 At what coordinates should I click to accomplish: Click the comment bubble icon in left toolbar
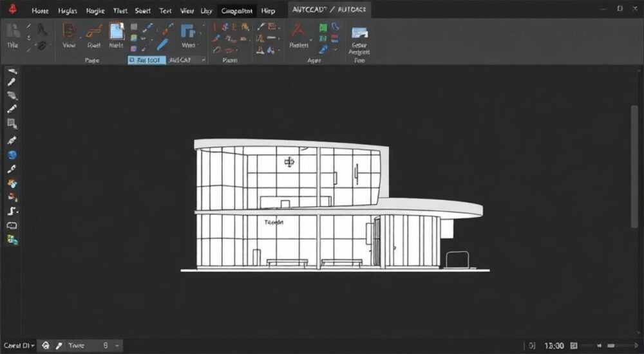12,225
